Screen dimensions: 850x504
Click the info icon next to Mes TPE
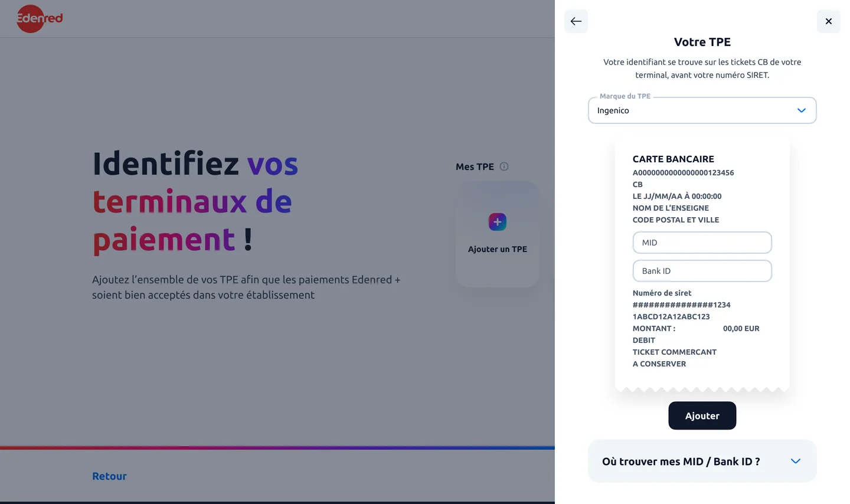(x=504, y=166)
